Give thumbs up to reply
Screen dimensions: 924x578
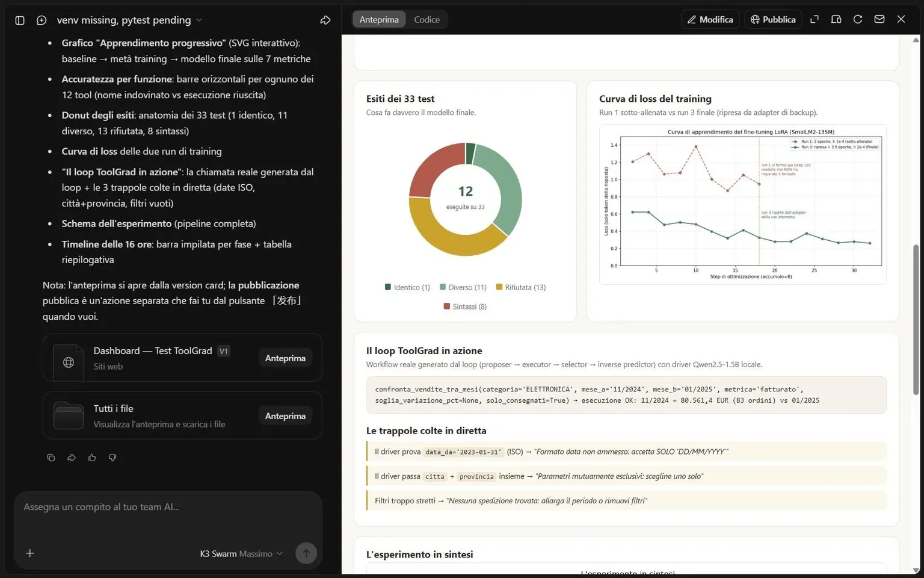[92, 458]
